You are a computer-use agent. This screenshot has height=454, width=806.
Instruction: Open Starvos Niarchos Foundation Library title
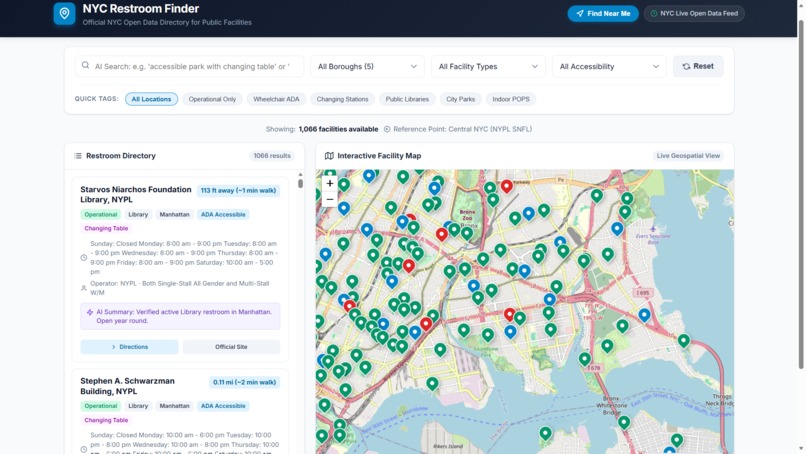[x=136, y=194]
